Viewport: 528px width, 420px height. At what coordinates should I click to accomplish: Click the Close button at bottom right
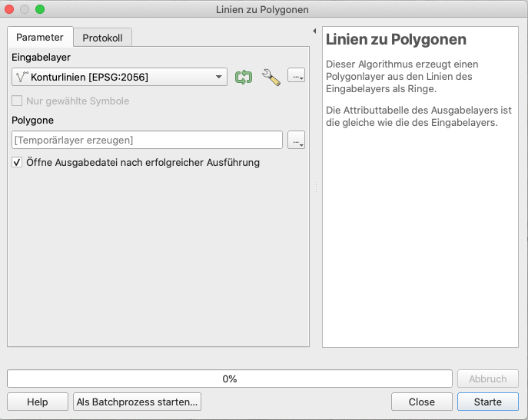click(x=421, y=402)
